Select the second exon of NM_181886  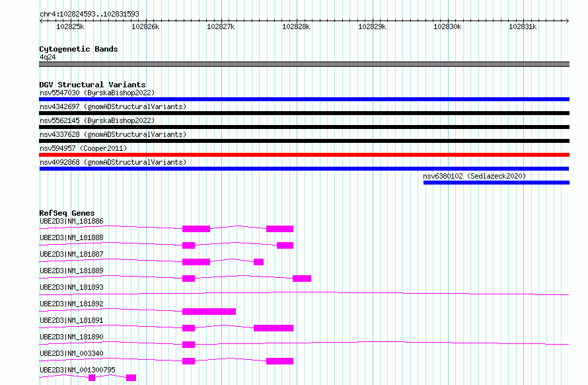pyautogui.click(x=279, y=229)
